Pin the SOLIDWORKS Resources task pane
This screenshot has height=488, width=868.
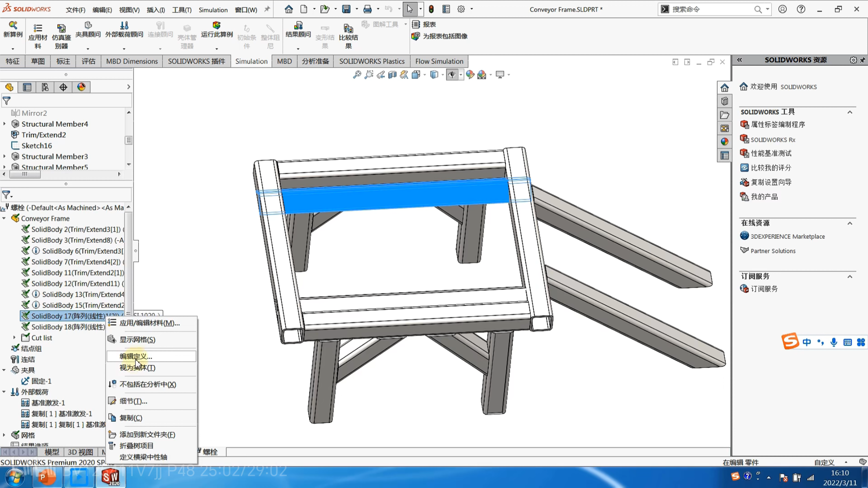click(862, 60)
